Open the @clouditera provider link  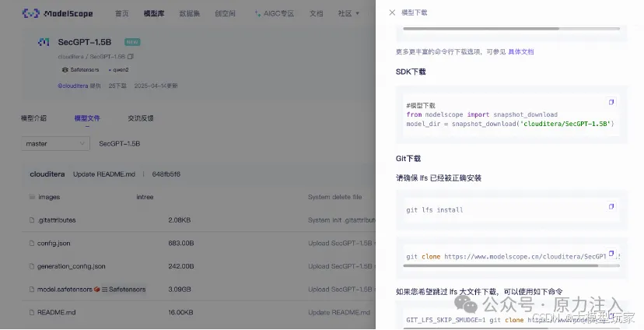point(72,86)
